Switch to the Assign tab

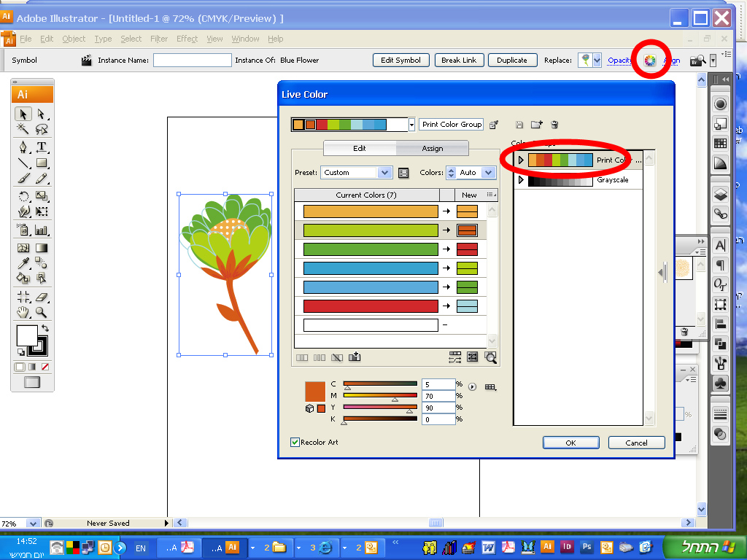[432, 149]
